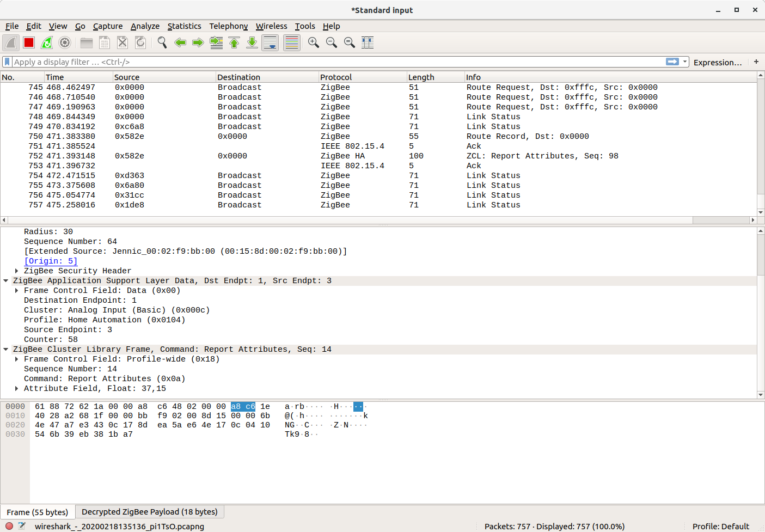Click packet list horizontal scrollbar thumb
Image resolution: width=765 pixels, height=532 pixels.
click(721, 220)
